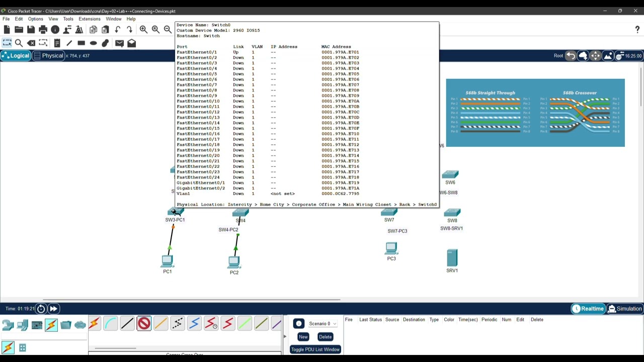This screenshot has width=644, height=362.
Task: Pick the Serial DCE cable with clock
Action: coord(211,323)
